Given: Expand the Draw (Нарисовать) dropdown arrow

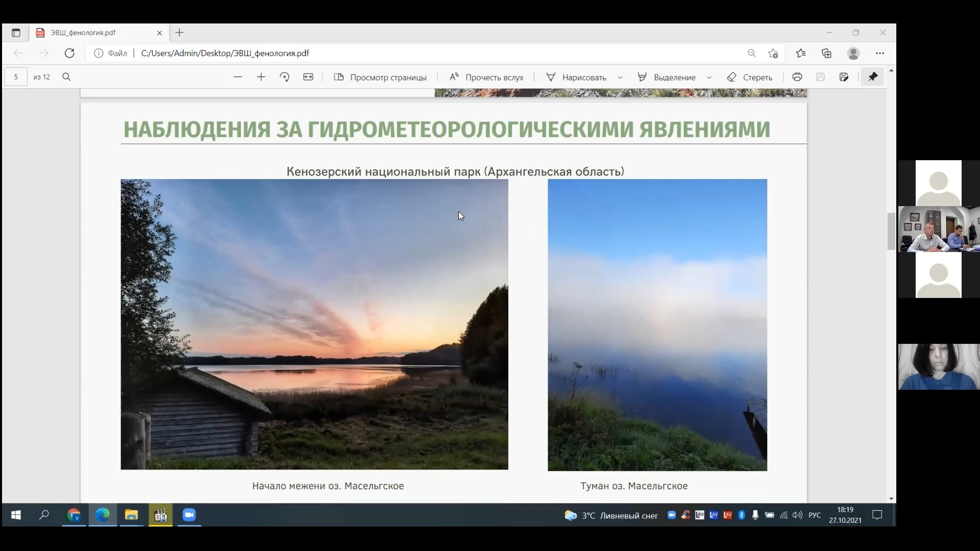Looking at the screenshot, I should tap(620, 78).
